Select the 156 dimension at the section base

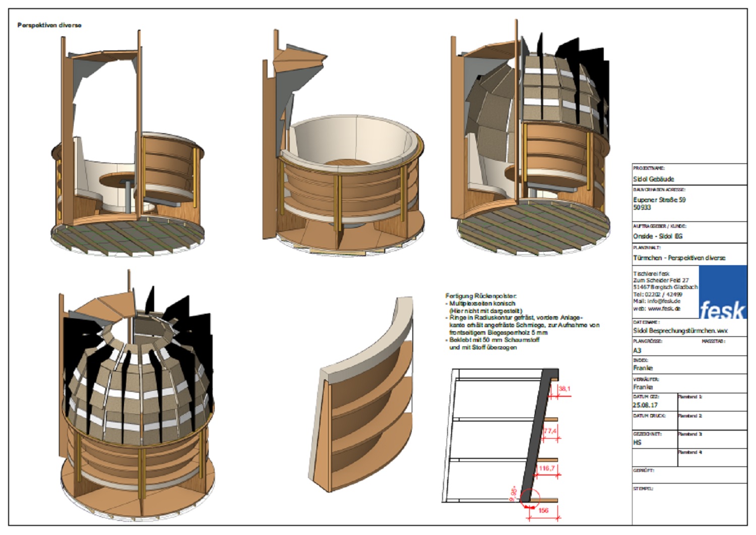coord(543,510)
